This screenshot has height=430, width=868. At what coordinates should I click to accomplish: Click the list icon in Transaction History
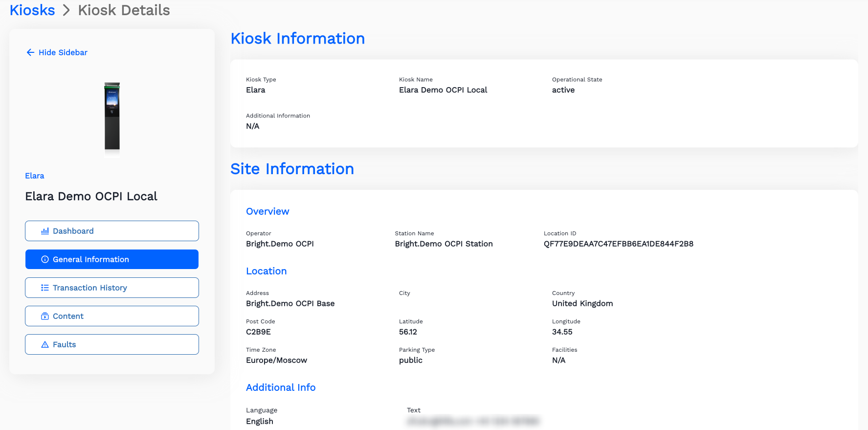click(45, 288)
